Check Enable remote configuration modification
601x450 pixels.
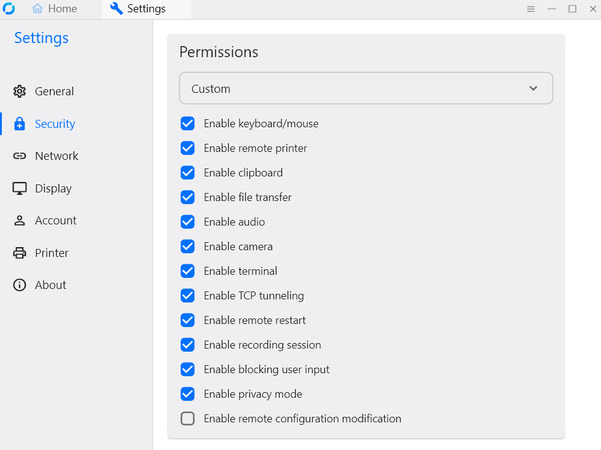[187, 419]
